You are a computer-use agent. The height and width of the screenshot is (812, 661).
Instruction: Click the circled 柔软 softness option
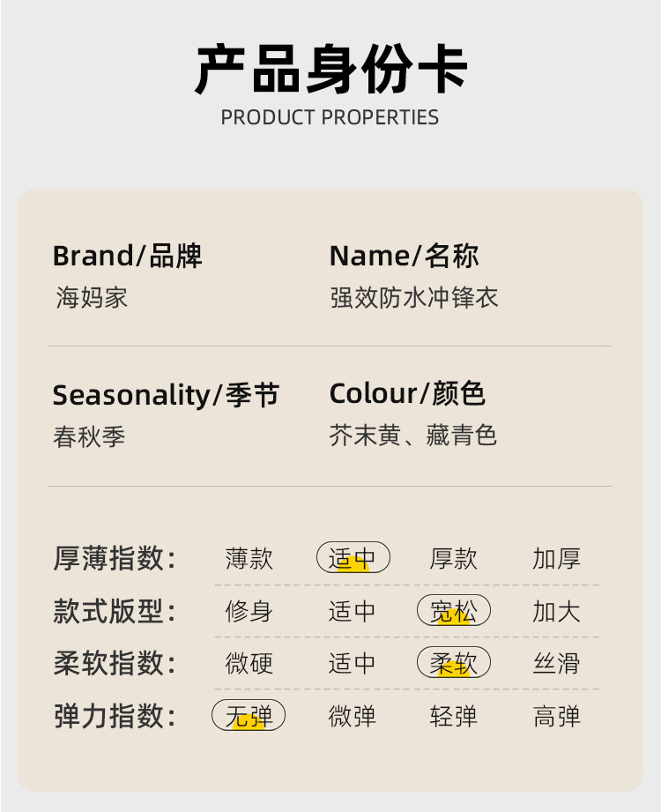click(x=454, y=663)
